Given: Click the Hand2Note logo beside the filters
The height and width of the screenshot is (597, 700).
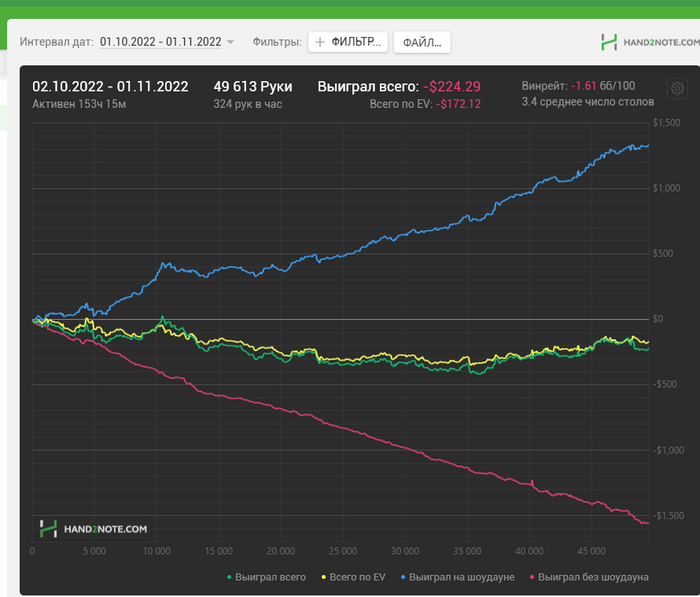Looking at the screenshot, I should 650,42.
